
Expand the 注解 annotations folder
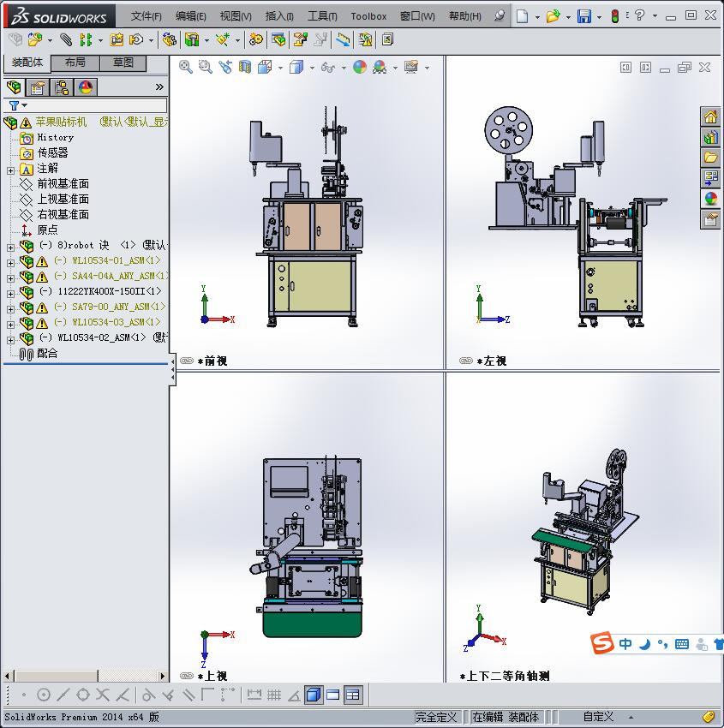10,169
